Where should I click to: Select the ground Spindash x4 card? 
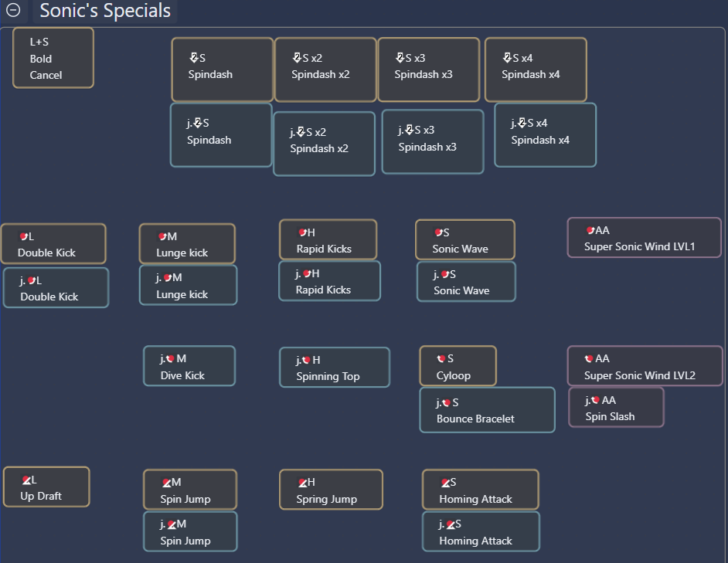point(536,70)
